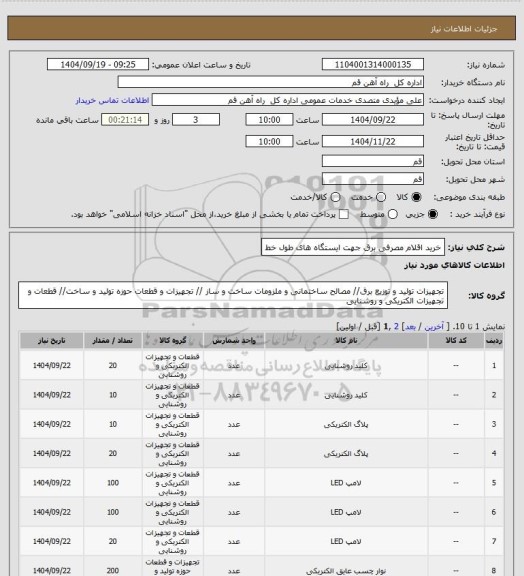Click quantity 10 in row 2

[113, 395]
